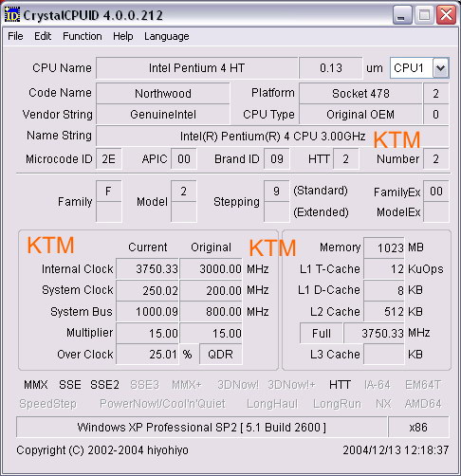The height and width of the screenshot is (476, 461).
Task: Click the greyed SpeedStep label
Action: [x=47, y=404]
